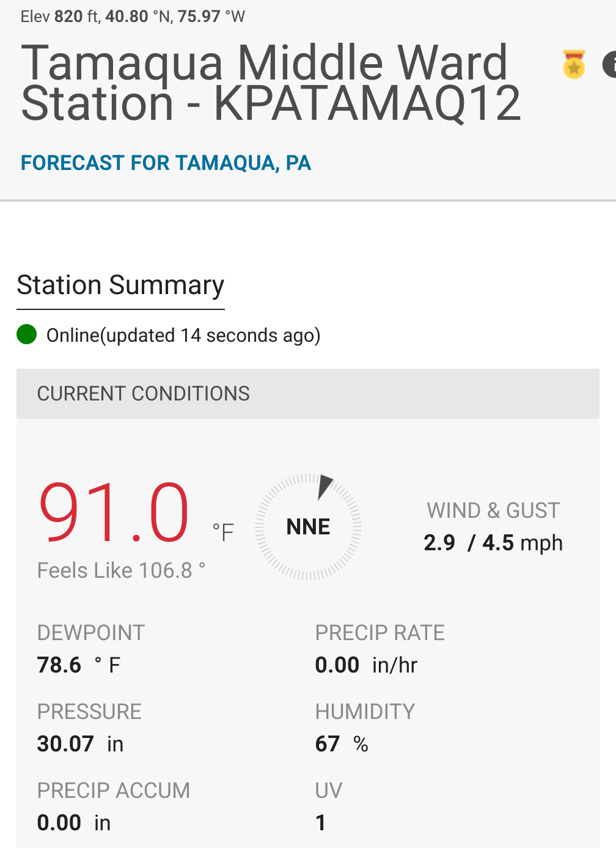The width and height of the screenshot is (616, 848).
Task: Click the Dewpoint 78.6 °F value
Action: pos(79,665)
